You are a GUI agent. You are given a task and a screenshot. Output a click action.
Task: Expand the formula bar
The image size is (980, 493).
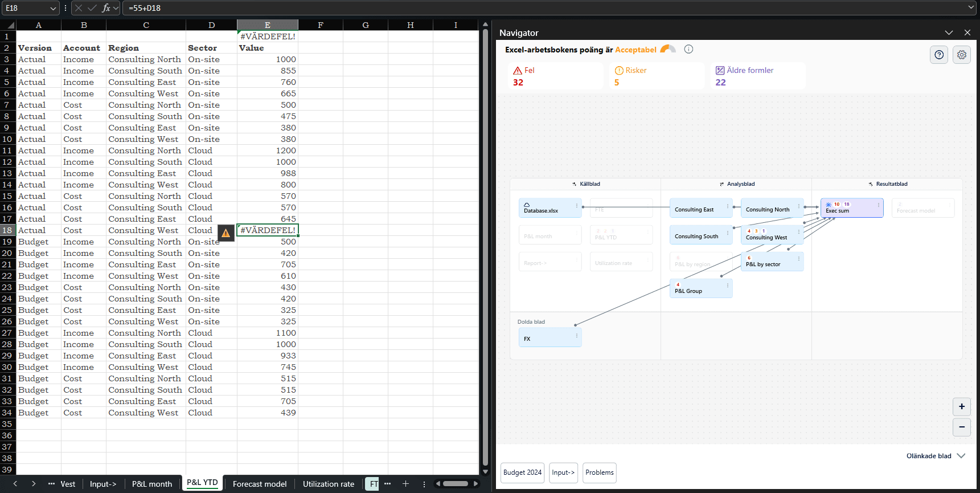tap(971, 8)
